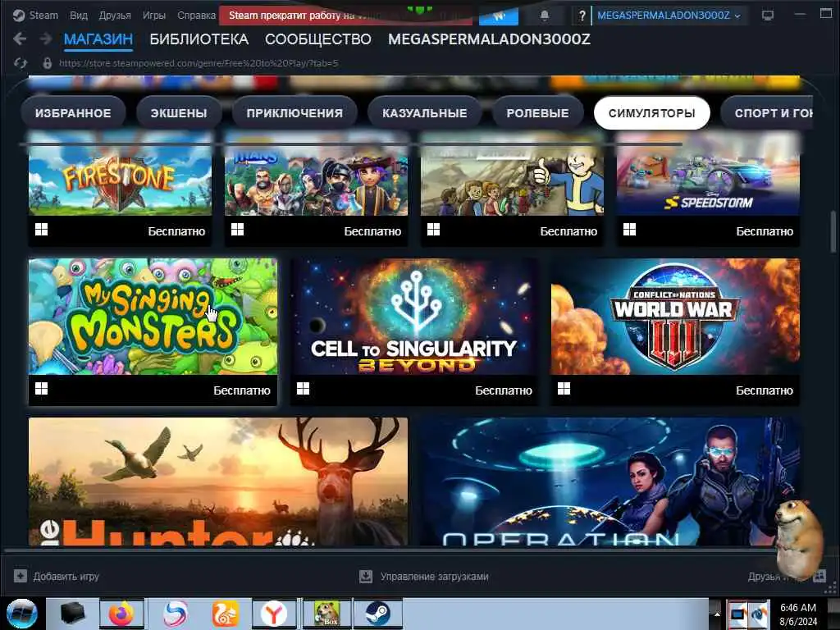Open Управление загрузками
The image size is (840, 630).
coord(435,577)
